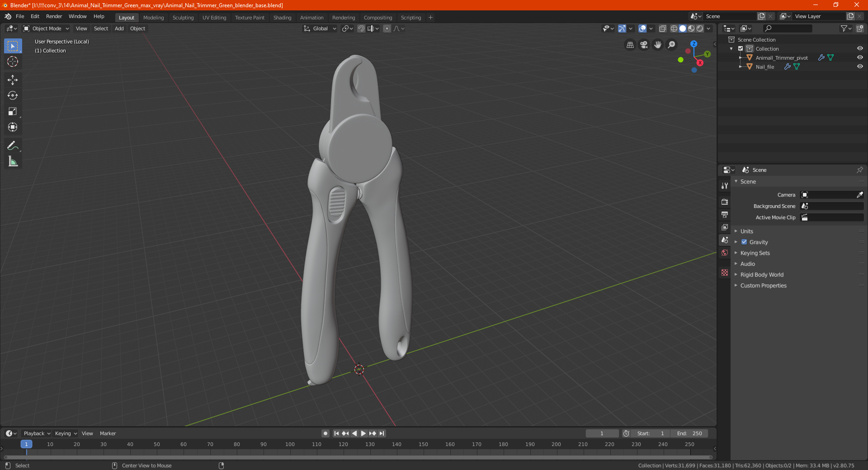
Task: Toggle snapping magnet
Action: (x=361, y=28)
